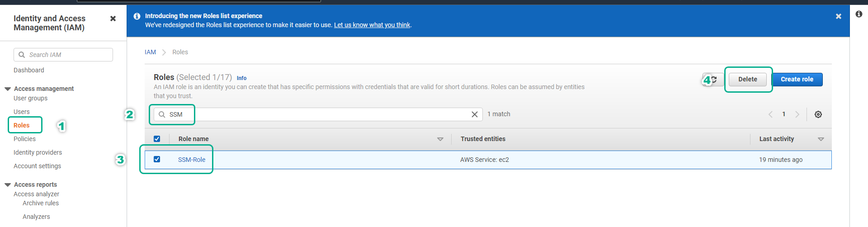Close the IAM navigation sidebar
Viewport: 868px width, 227px height.
(x=113, y=19)
